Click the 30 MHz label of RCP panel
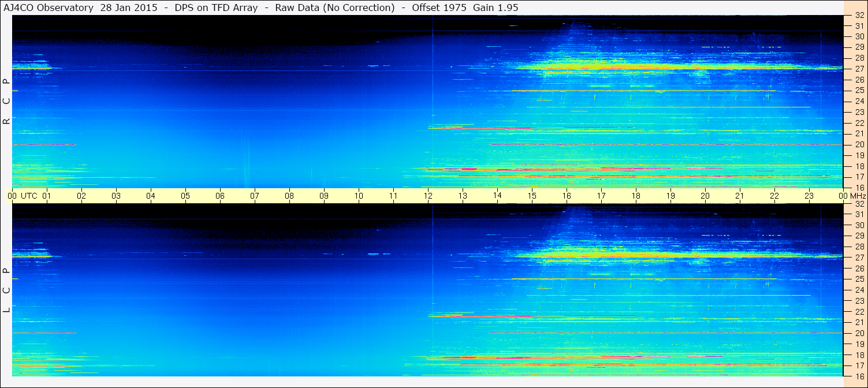 (x=859, y=36)
